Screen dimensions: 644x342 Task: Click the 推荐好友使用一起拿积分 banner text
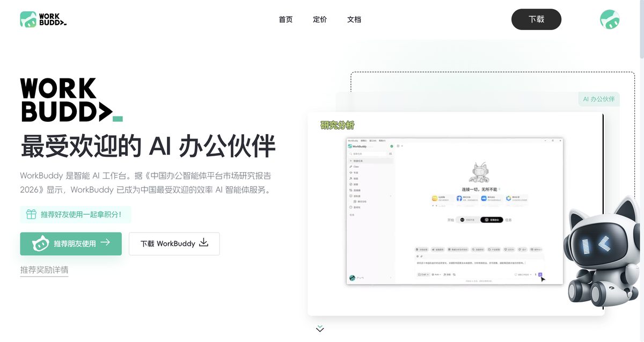[81, 215]
